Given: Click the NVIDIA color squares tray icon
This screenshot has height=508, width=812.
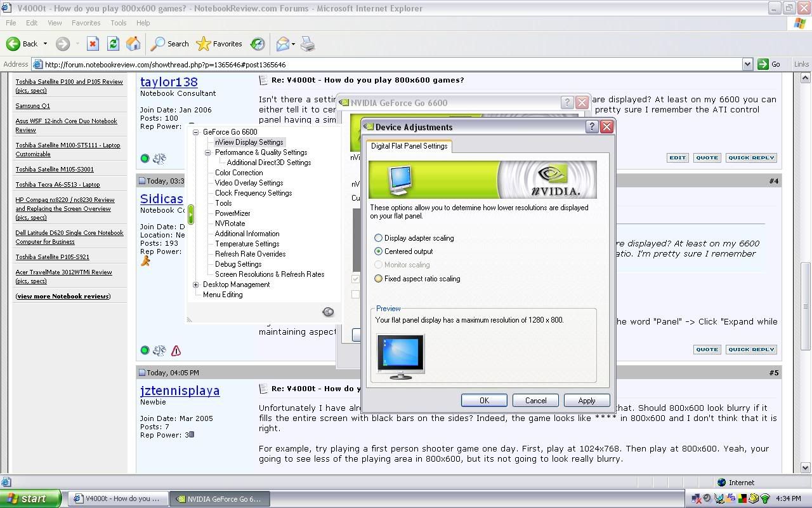Looking at the screenshot, I should pyautogui.click(x=742, y=498).
